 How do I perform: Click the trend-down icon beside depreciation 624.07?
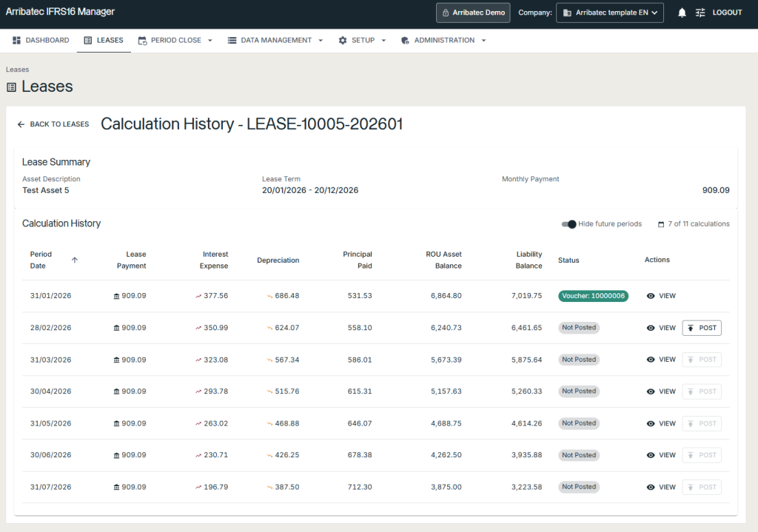pyautogui.click(x=269, y=328)
